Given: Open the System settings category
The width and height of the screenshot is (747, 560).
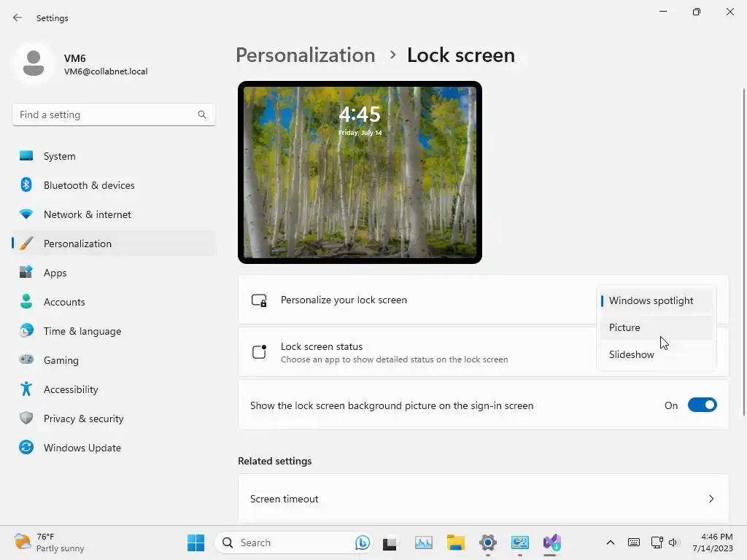Looking at the screenshot, I should (113, 156).
